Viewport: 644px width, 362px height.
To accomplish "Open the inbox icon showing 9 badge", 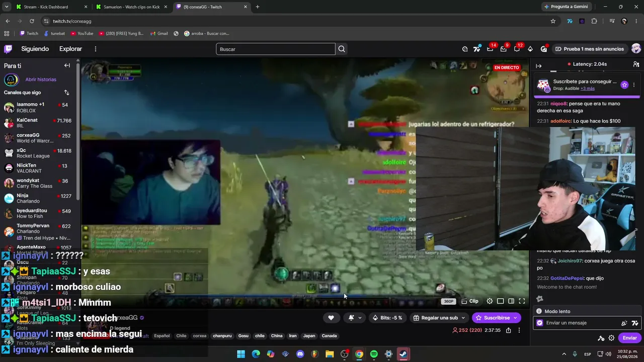I will point(504,49).
